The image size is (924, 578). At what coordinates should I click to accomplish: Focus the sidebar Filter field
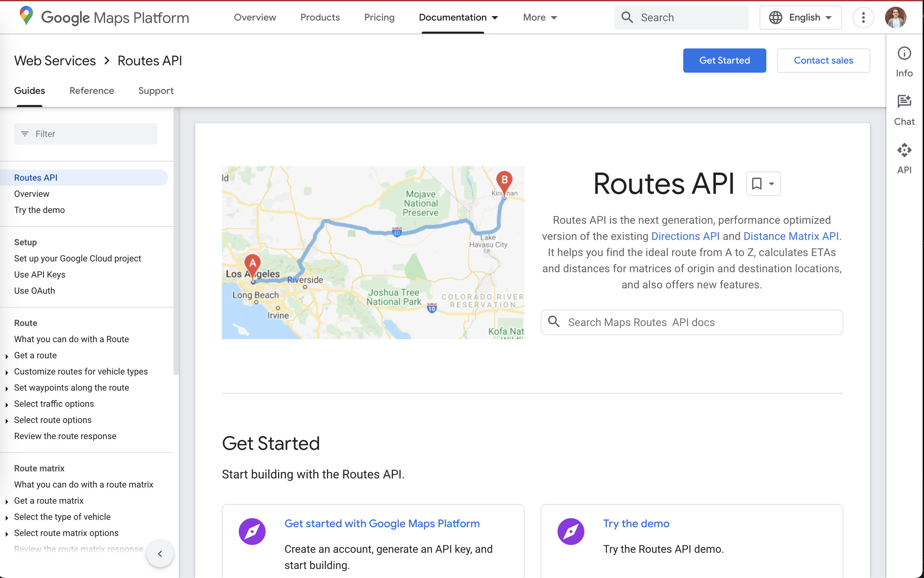pos(85,134)
